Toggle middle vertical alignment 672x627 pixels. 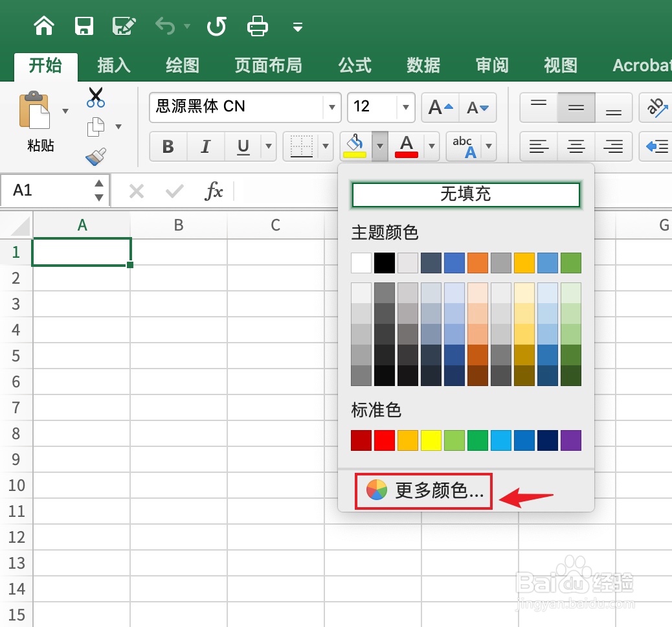point(576,108)
